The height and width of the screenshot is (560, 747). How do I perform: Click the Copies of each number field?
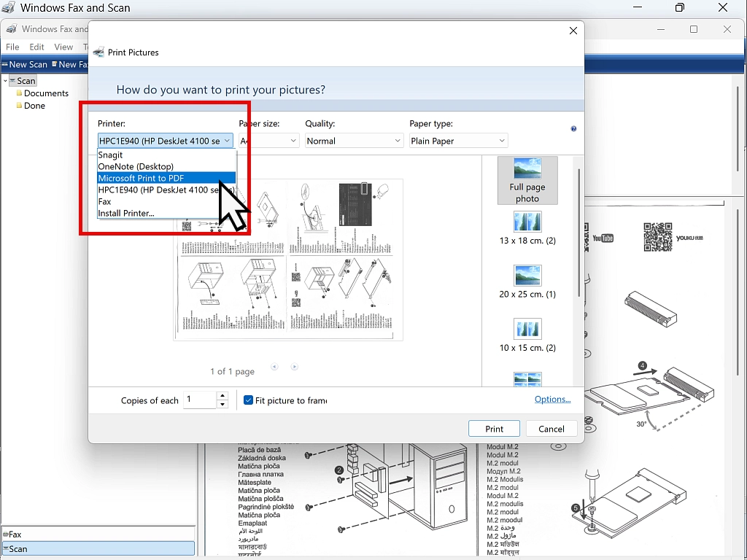click(200, 400)
